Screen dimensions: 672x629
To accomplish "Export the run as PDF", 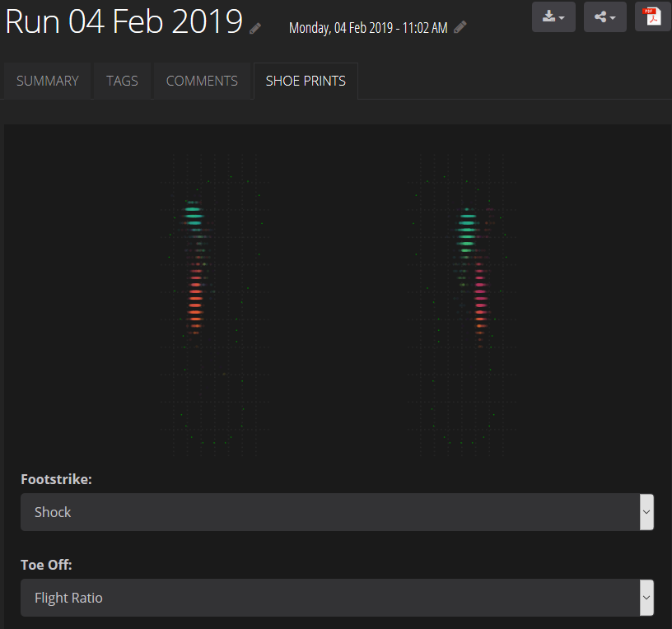I will coord(653,16).
